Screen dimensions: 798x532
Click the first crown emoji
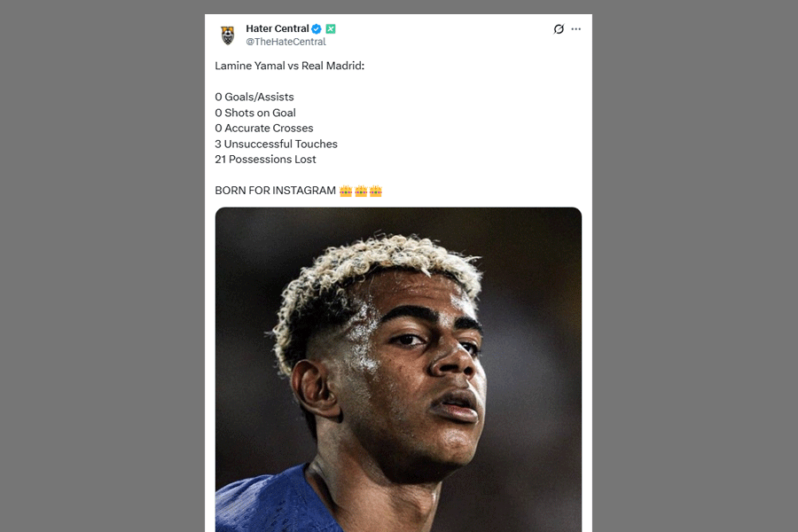pos(346,191)
